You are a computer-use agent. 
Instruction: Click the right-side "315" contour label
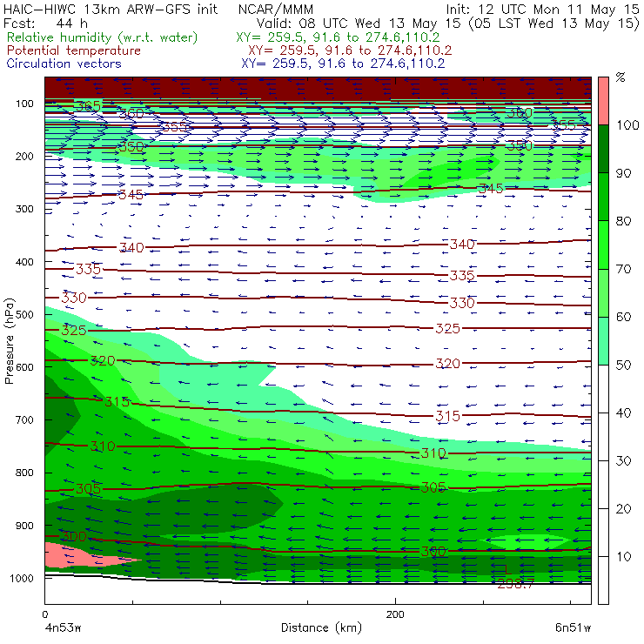point(447,417)
